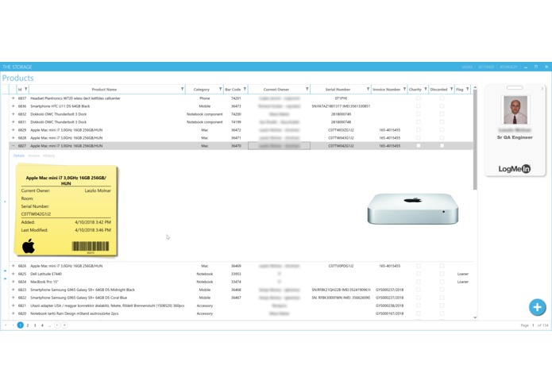Select row 6828 Apple Mac mini

click(241, 138)
